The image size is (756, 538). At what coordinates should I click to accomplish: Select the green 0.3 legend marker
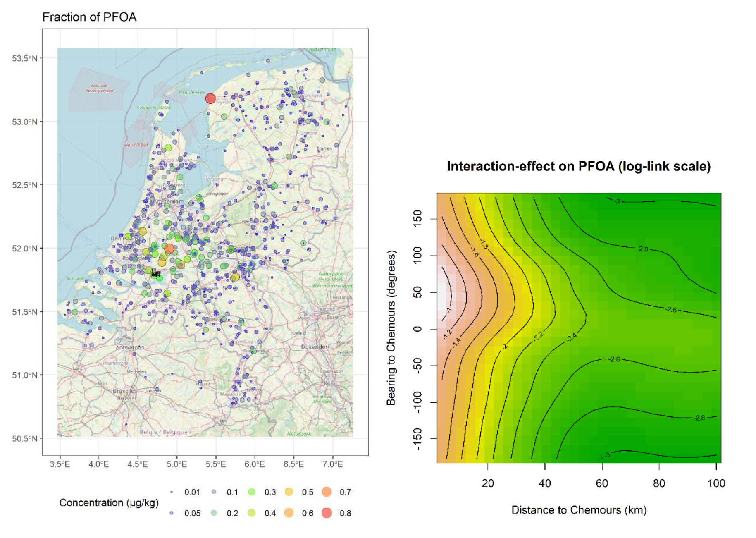coord(251,492)
